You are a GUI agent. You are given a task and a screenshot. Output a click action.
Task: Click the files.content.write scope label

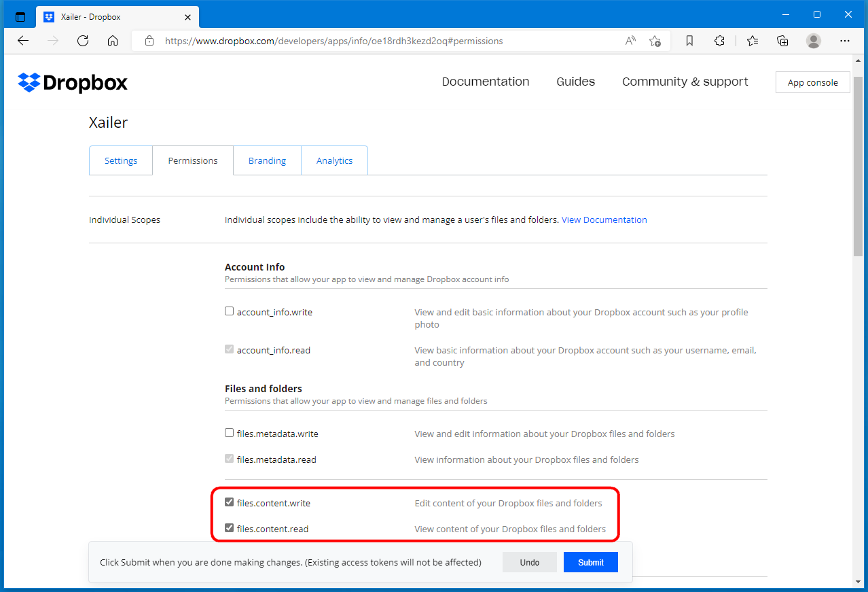pos(273,504)
